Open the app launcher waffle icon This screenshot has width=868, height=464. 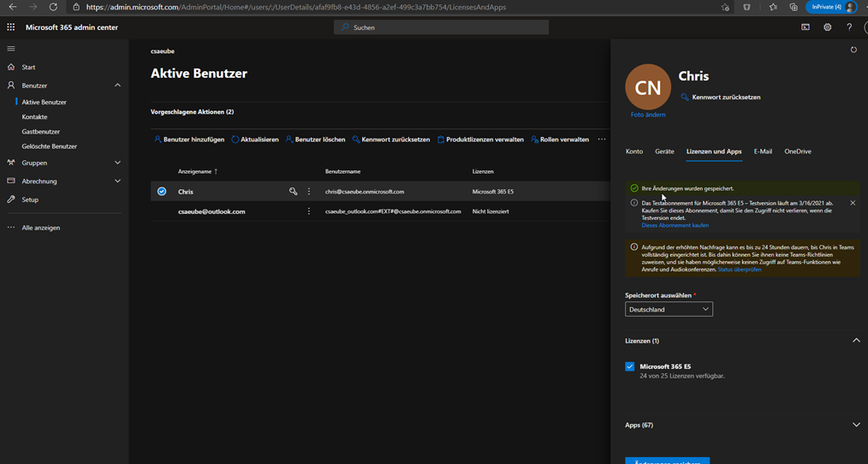(x=10, y=27)
